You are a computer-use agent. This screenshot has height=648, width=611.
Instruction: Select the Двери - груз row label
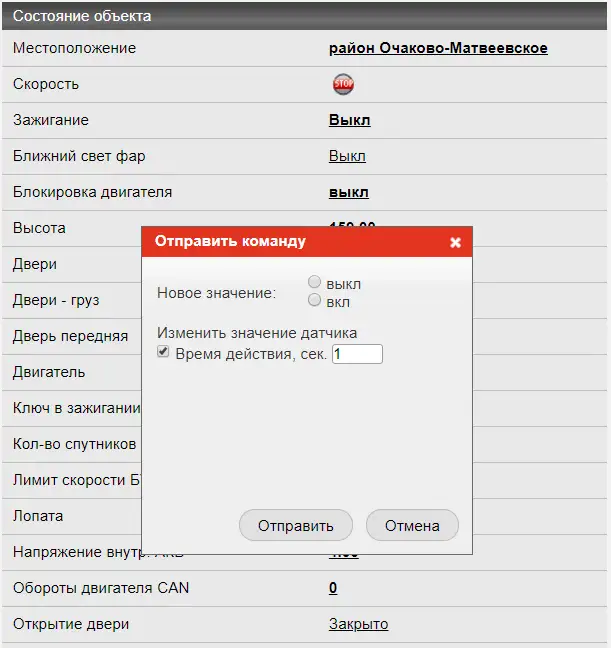click(56, 300)
